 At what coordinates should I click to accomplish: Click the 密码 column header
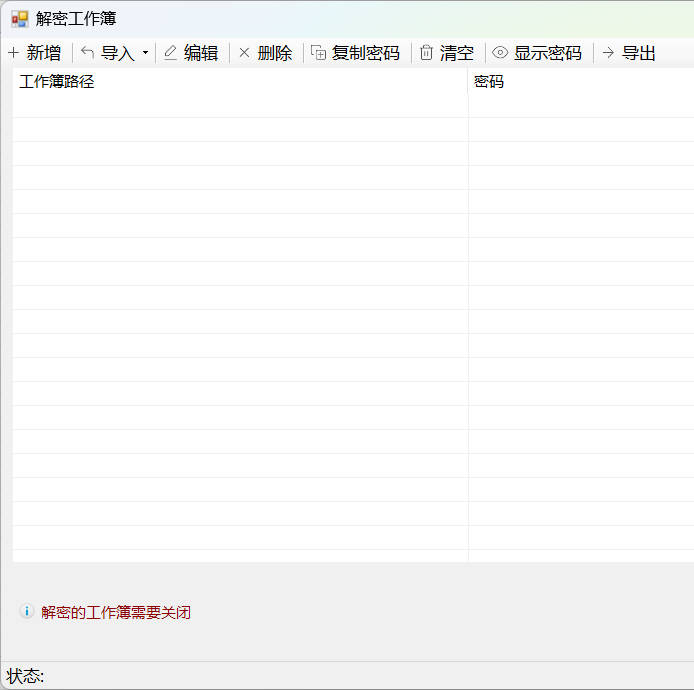(x=489, y=82)
